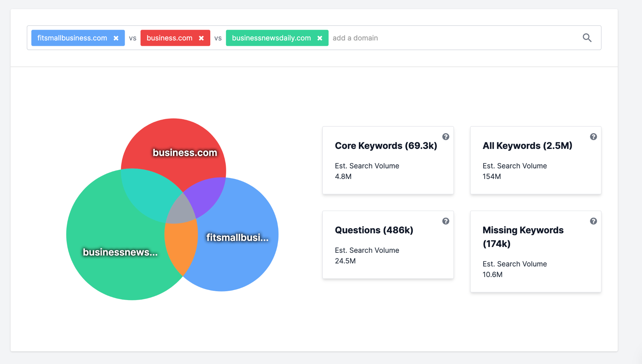Open help for Core Keywords card
The image size is (642, 364).
pyautogui.click(x=446, y=136)
